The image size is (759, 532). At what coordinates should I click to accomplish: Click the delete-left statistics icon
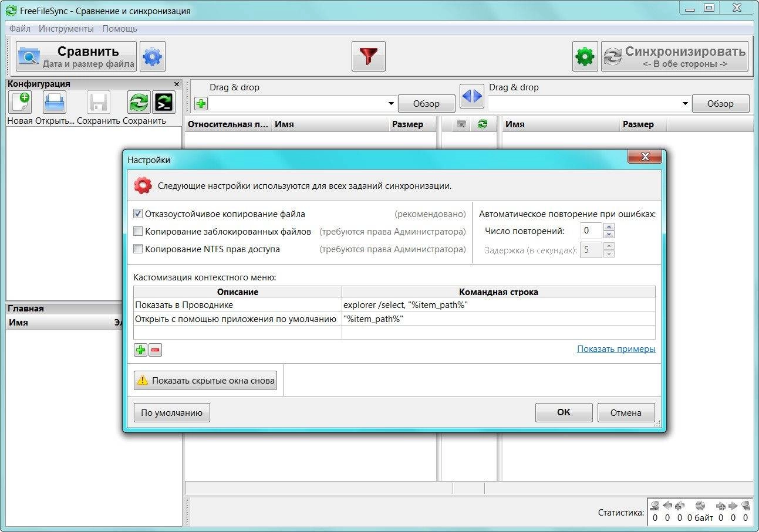[x=655, y=506]
